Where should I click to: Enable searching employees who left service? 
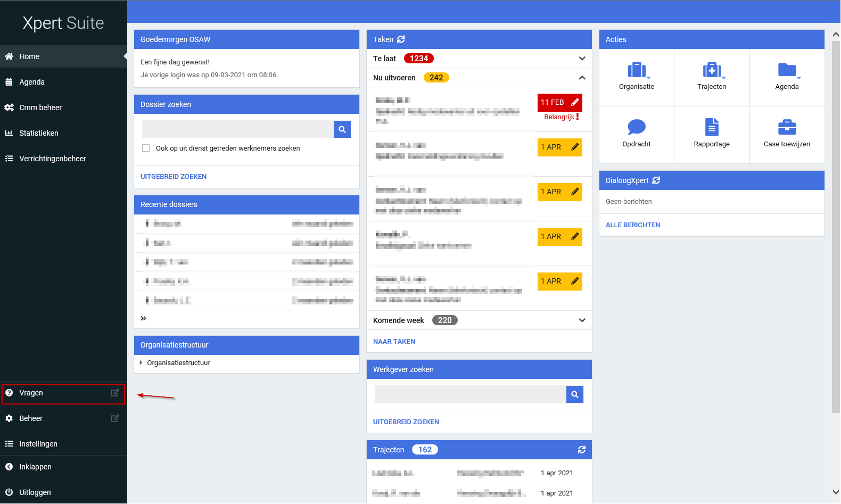pos(146,148)
